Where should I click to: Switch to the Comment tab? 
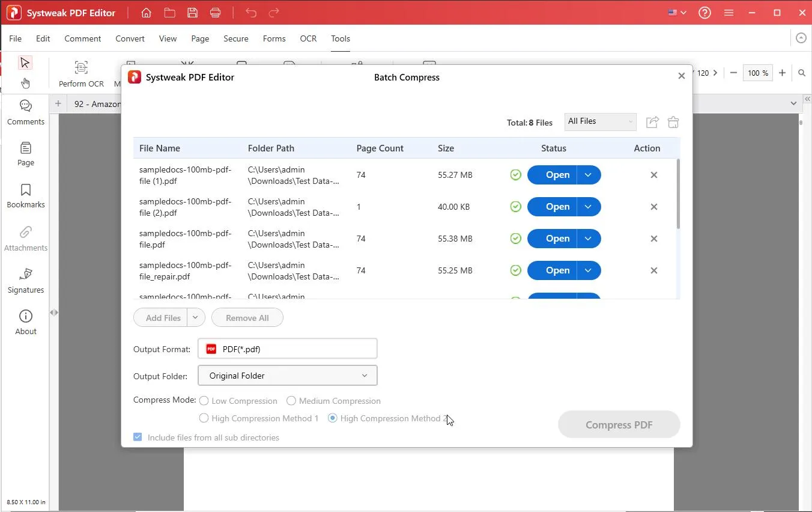point(82,38)
